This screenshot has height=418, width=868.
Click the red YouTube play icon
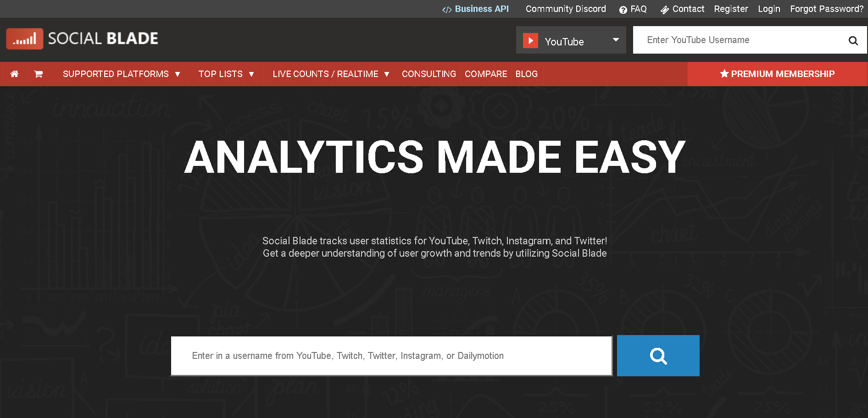tap(530, 40)
